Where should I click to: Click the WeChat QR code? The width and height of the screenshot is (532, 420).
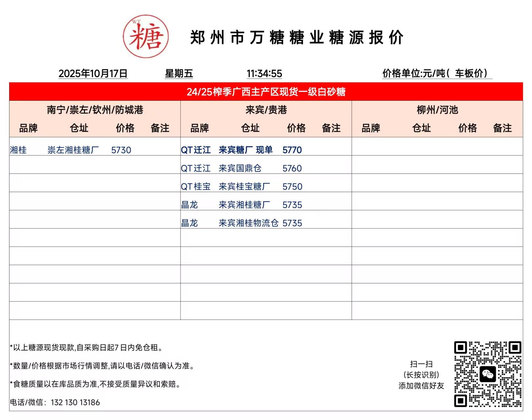487,374
